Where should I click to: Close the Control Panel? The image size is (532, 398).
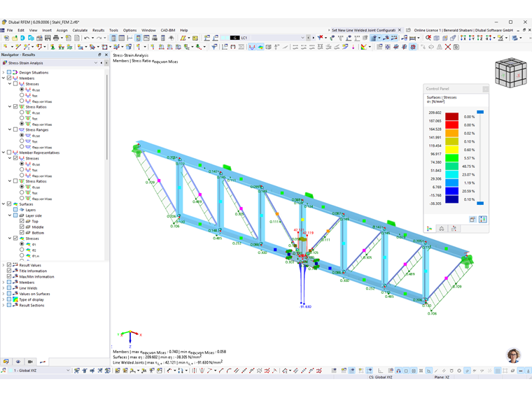click(x=486, y=89)
